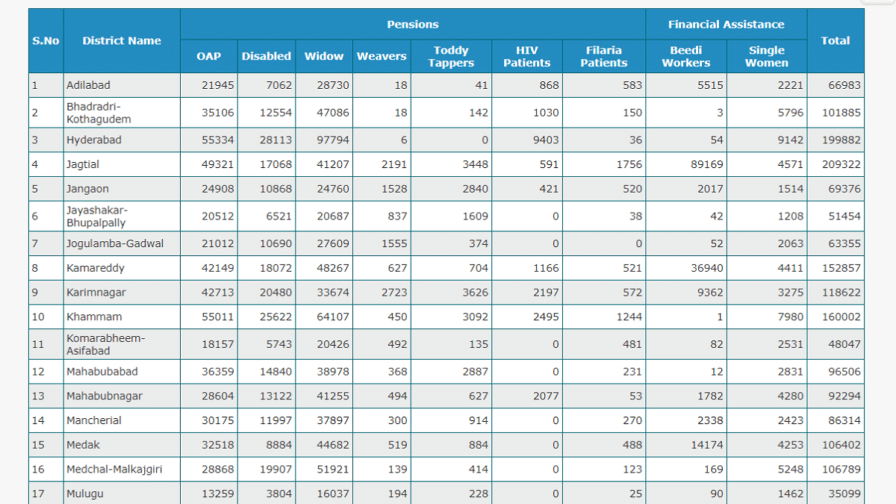This screenshot has height=504, width=896.
Task: Select the Beedi Workers column header
Action: [x=686, y=57]
